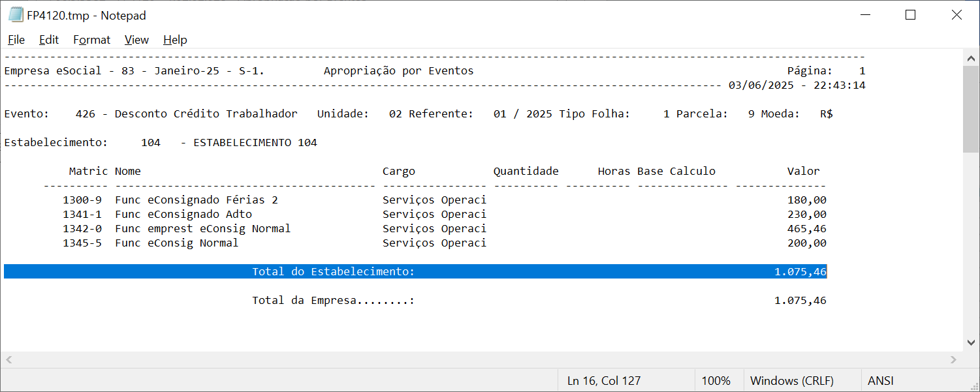Close the Notepad window

956,15
